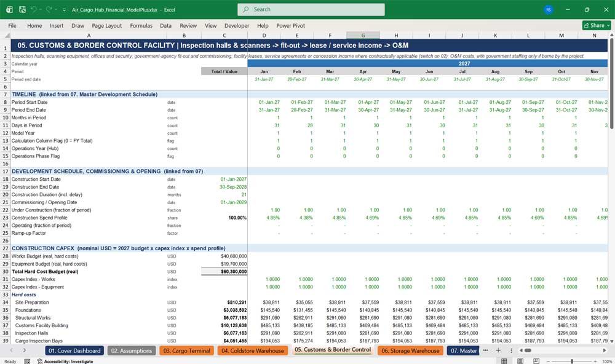Click the next sheet navigation arrow
The image size is (615, 364).
coord(25,350)
